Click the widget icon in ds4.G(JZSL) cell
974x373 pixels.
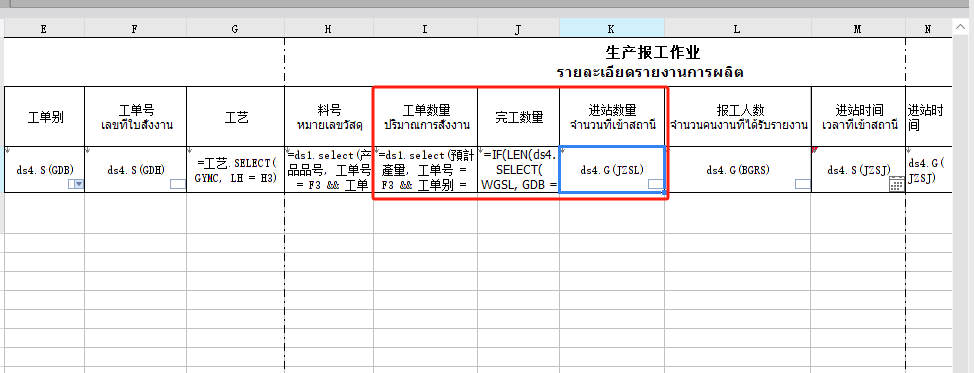(x=655, y=184)
